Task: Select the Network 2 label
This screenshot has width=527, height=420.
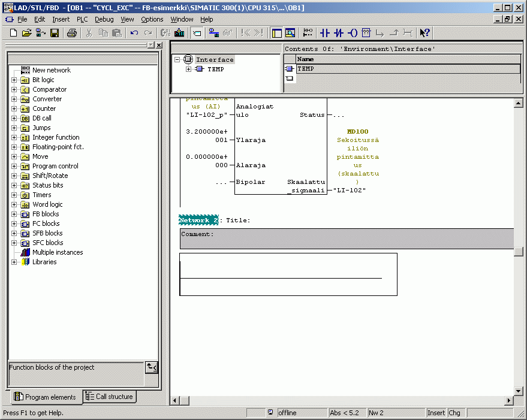Action: (198, 220)
